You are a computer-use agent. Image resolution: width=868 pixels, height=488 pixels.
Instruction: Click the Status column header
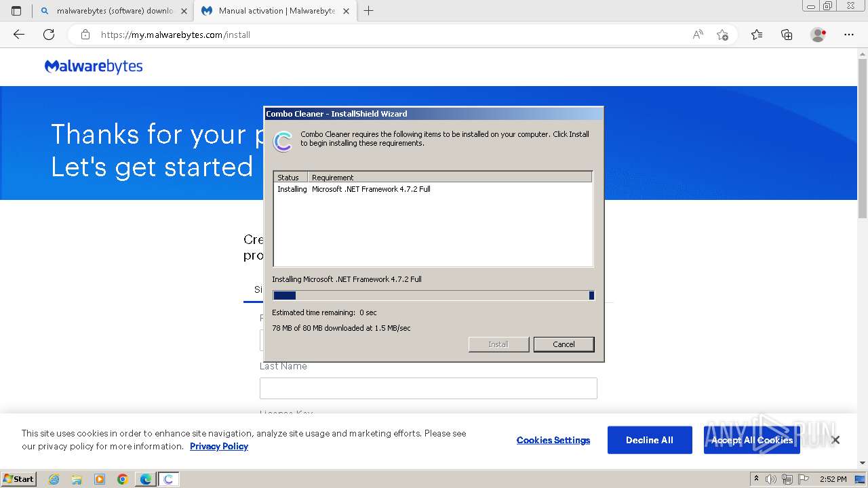tap(290, 177)
